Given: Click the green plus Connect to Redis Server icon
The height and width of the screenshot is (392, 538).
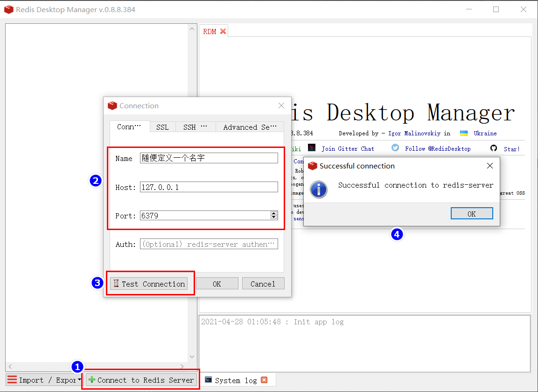Looking at the screenshot, I should point(91,380).
